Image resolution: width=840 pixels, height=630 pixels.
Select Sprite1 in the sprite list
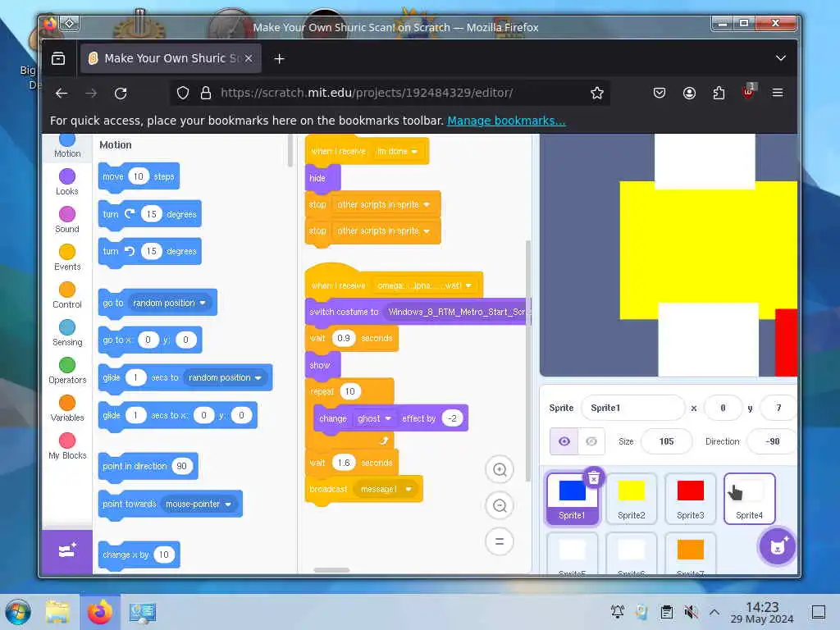coord(572,498)
